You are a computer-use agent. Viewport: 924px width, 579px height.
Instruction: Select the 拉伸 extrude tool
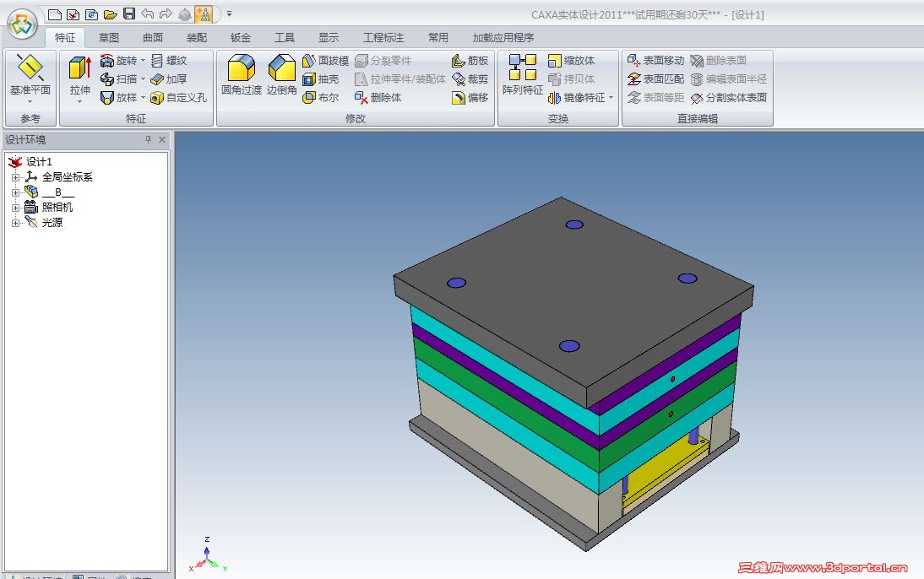(x=80, y=73)
